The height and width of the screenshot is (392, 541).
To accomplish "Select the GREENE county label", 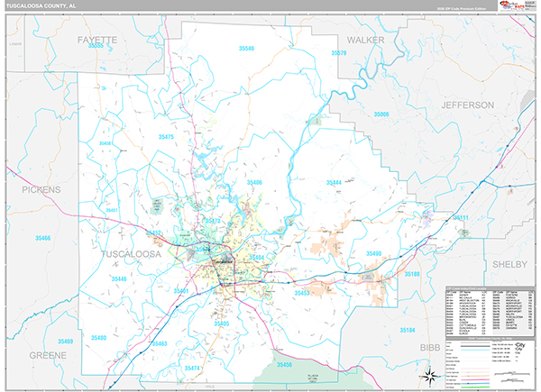I will pos(48,355).
